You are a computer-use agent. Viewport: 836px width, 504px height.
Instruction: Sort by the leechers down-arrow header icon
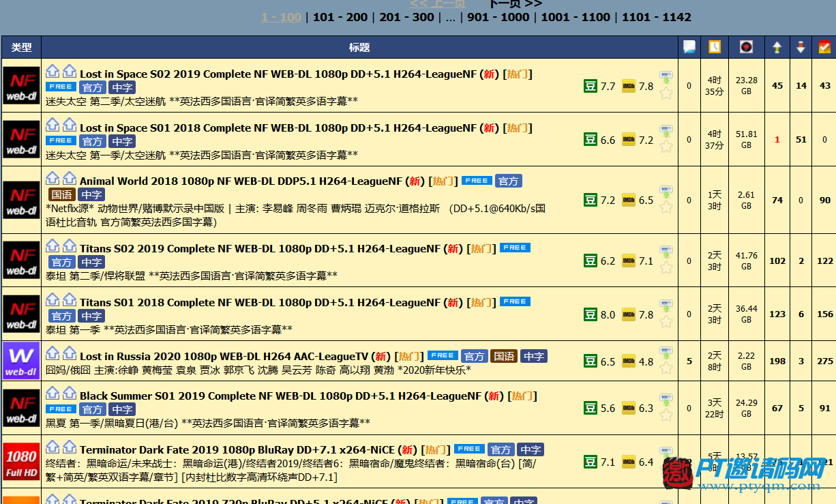coord(801,47)
